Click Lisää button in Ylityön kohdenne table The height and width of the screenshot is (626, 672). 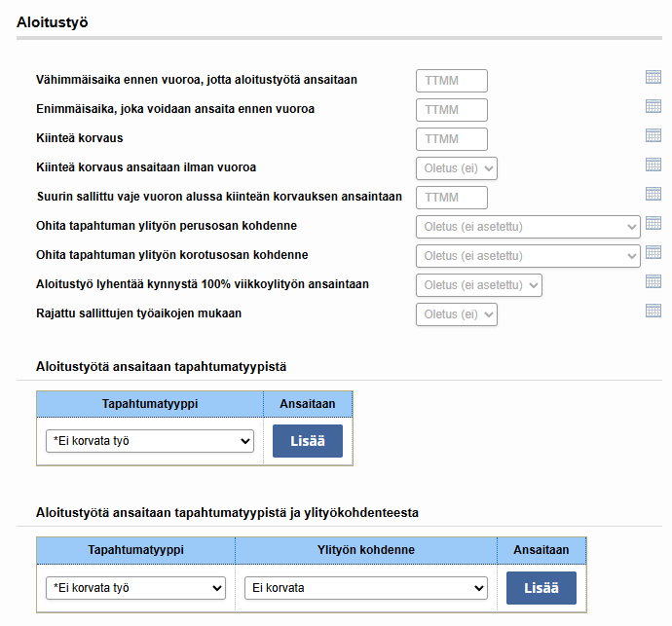(541, 588)
